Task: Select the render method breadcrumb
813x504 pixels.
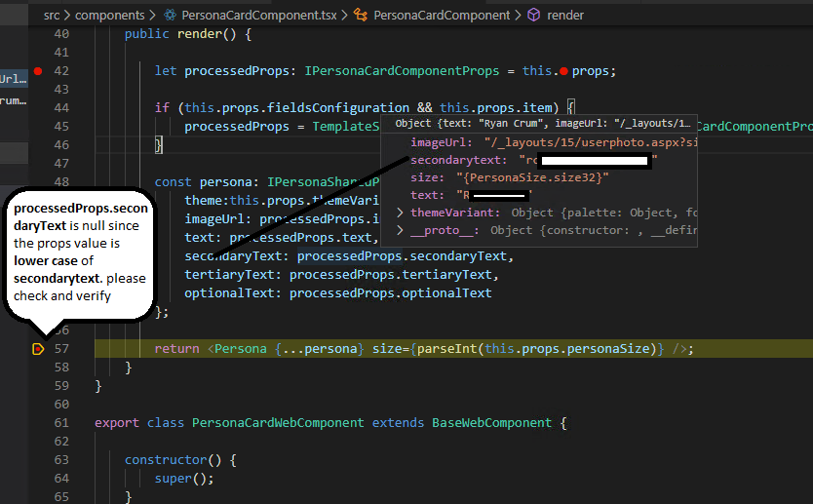Action: pyautogui.click(x=565, y=16)
